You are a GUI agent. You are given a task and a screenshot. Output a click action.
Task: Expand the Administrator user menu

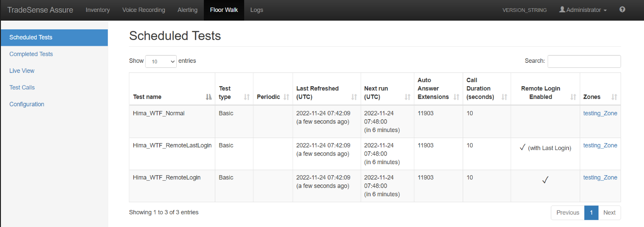(x=582, y=10)
